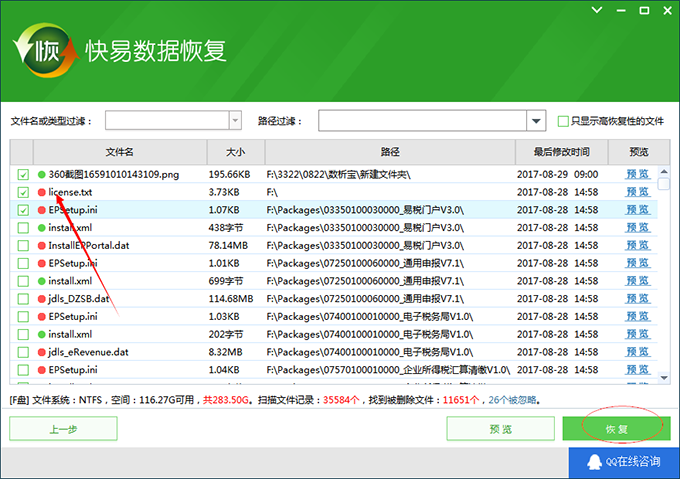The height and width of the screenshot is (479, 680).
Task: Expand the 路径过滤 dropdown arrow
Action: click(x=535, y=121)
